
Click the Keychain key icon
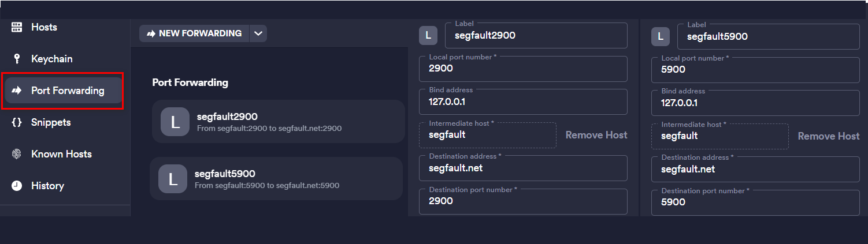point(17,59)
